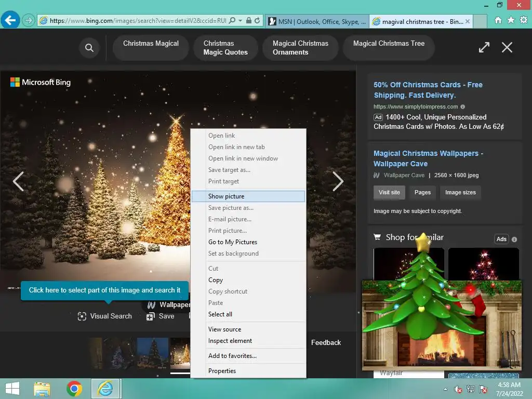Go to next image arrow
Viewport: 532px width, 399px height.
point(338,181)
